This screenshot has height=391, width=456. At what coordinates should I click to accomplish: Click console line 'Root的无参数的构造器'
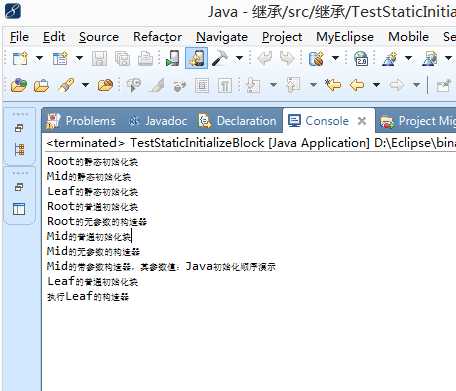(x=97, y=222)
